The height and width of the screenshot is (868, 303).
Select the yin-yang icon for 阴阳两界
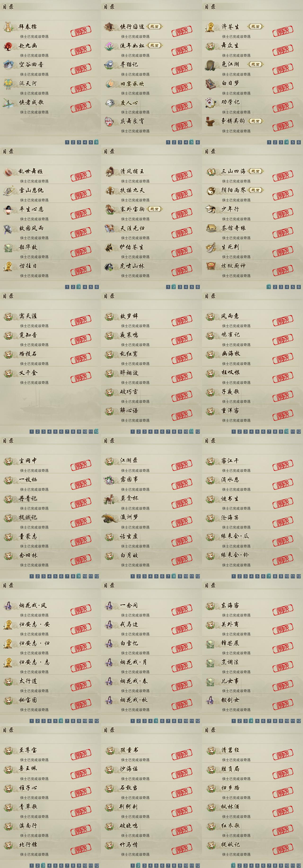pos(211,191)
